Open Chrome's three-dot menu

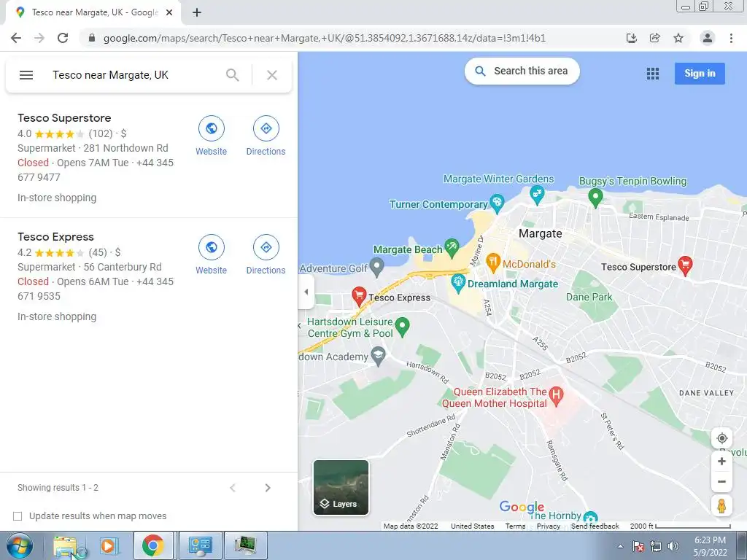click(x=731, y=38)
